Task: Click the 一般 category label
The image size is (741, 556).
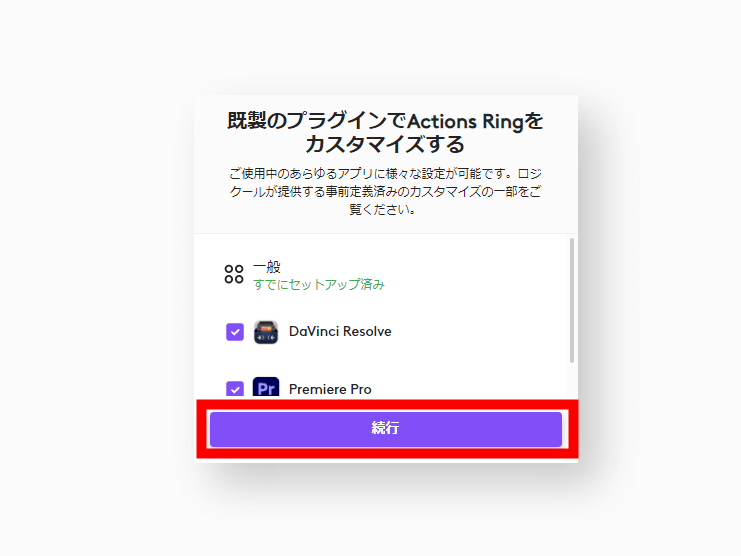Action: 267,267
